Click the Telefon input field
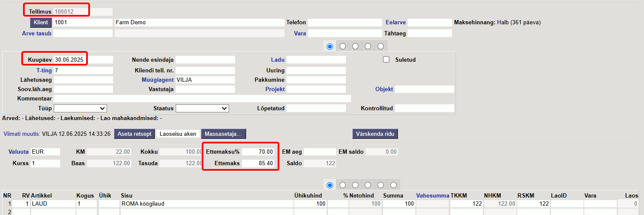This screenshot has width=644, height=215. click(344, 23)
